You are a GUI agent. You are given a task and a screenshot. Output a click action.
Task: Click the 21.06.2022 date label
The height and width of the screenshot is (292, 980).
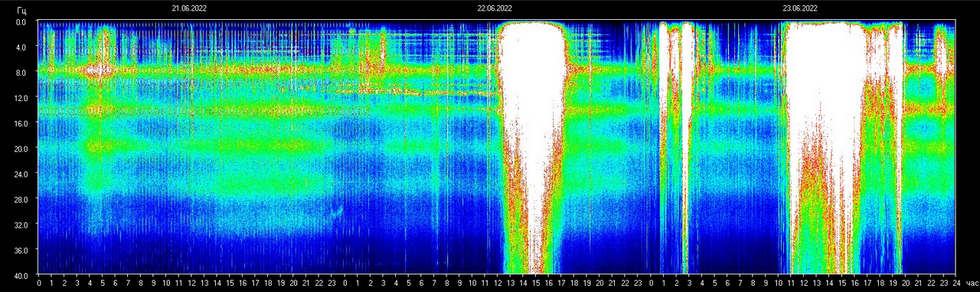[188, 8]
